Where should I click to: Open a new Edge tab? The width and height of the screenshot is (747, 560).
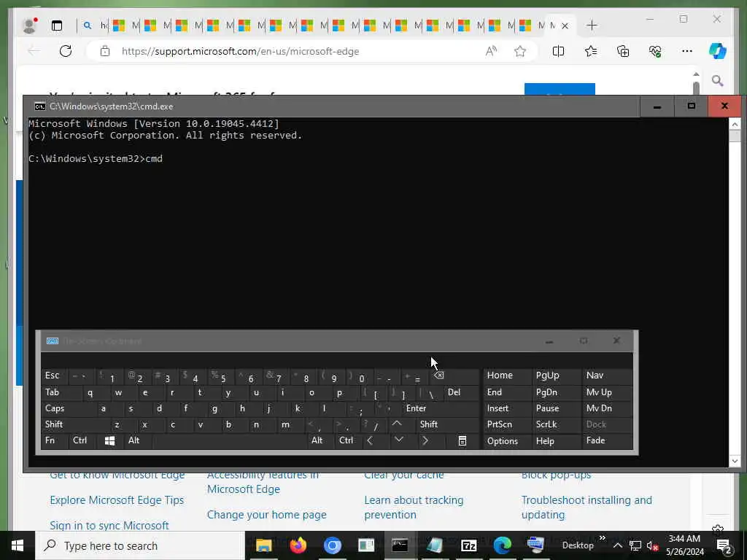pyautogui.click(x=592, y=26)
